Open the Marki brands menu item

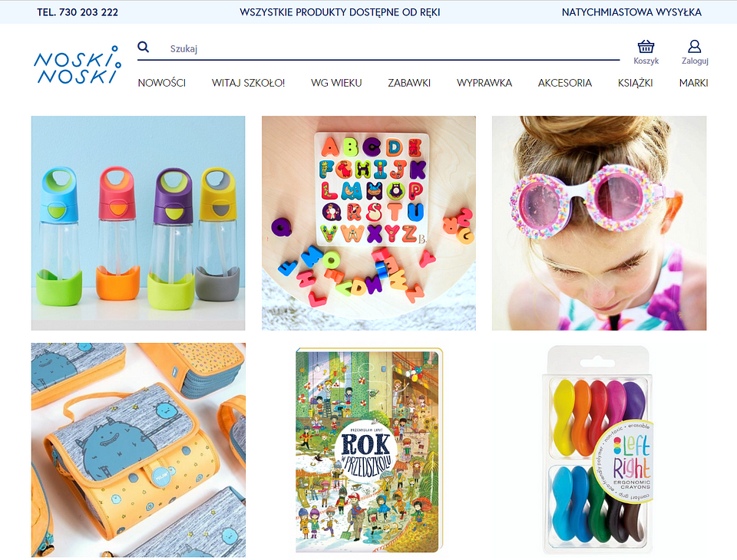click(693, 83)
